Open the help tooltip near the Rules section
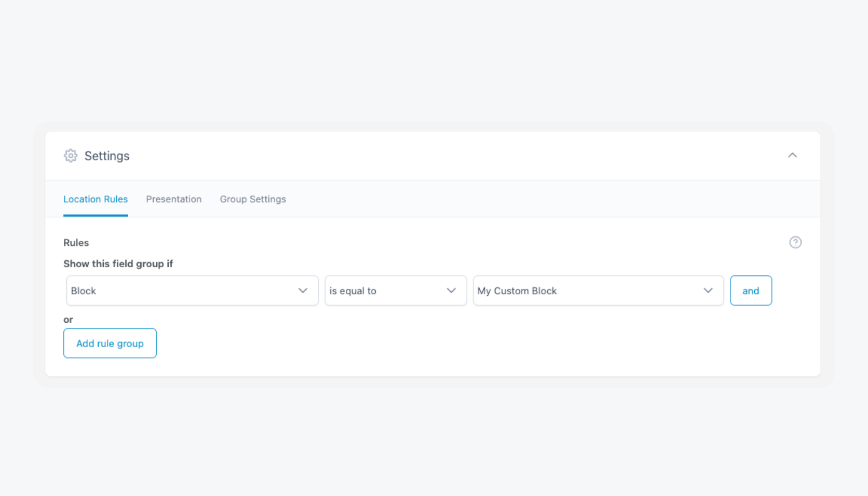Viewport: 868px width, 496px height. [x=795, y=242]
